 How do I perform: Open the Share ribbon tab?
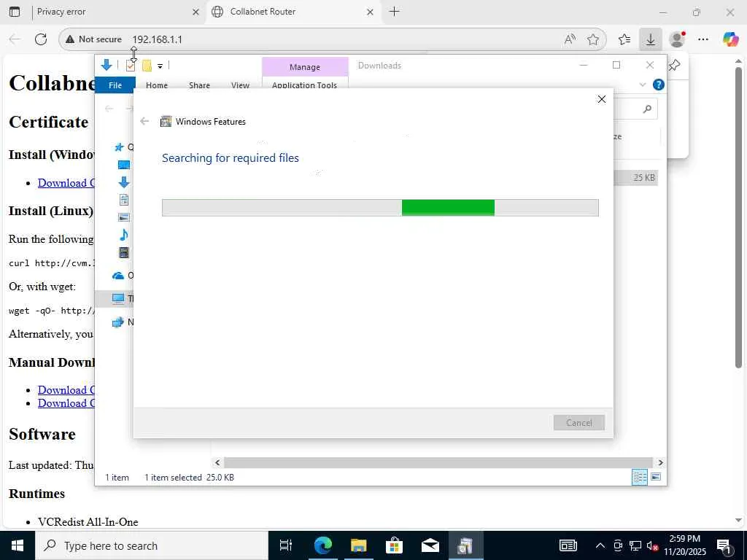pyautogui.click(x=199, y=85)
